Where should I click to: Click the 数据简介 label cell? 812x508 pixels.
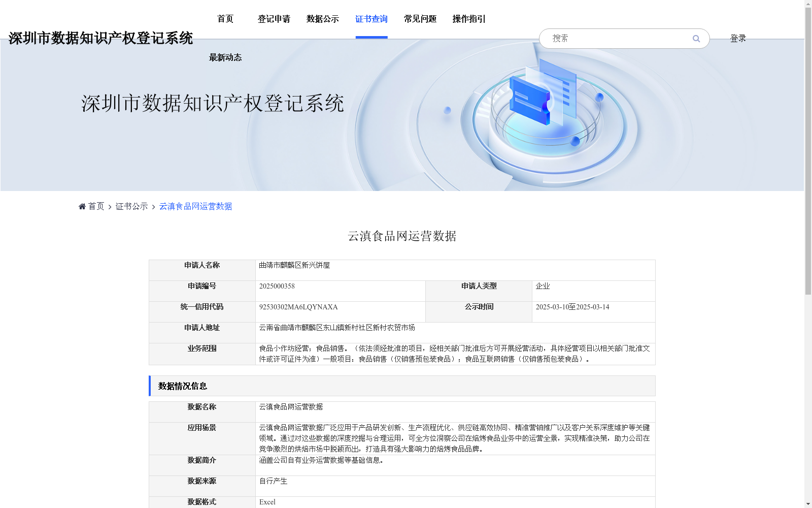click(x=202, y=465)
